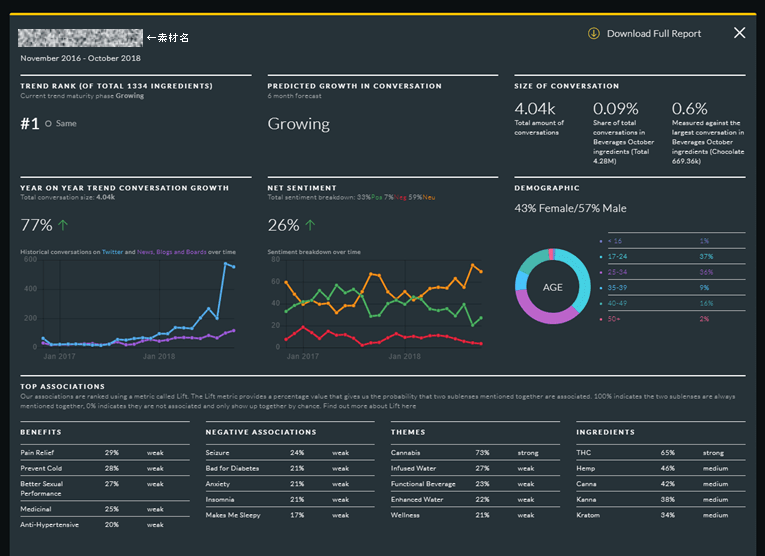This screenshot has width=765, height=556.
Task: Click the Demographic heading
Action: (547, 188)
